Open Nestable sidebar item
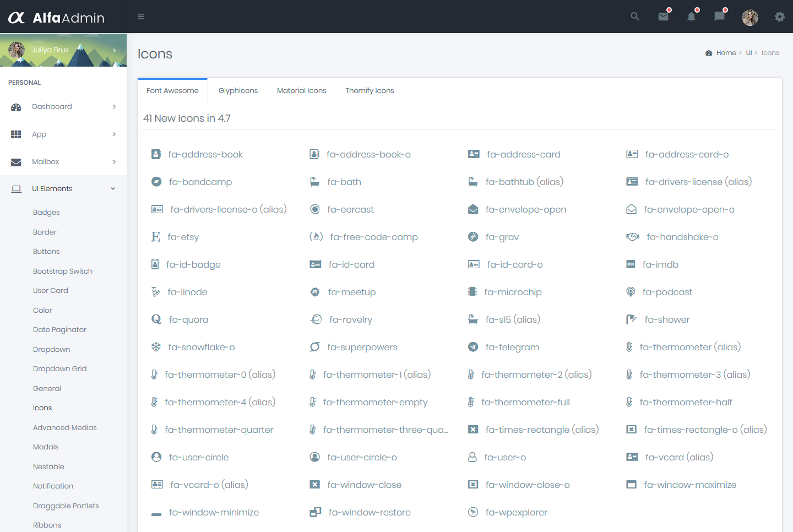 click(x=48, y=466)
